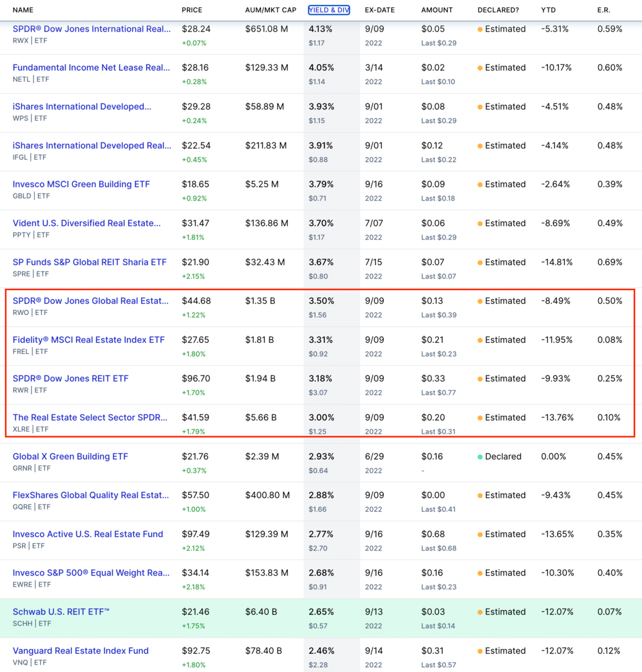642x672 pixels.
Task: Click the Last $0.77 previous amount
Action: [438, 392]
